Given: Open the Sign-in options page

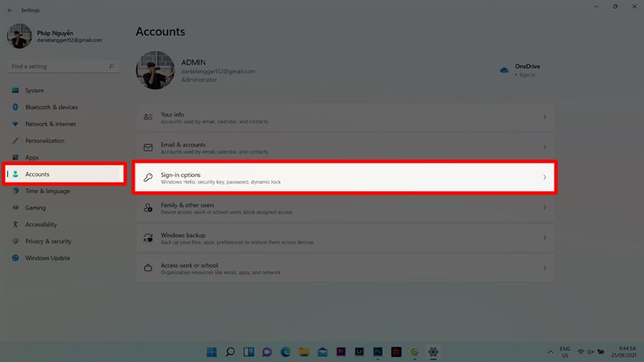Looking at the screenshot, I should tap(344, 177).
